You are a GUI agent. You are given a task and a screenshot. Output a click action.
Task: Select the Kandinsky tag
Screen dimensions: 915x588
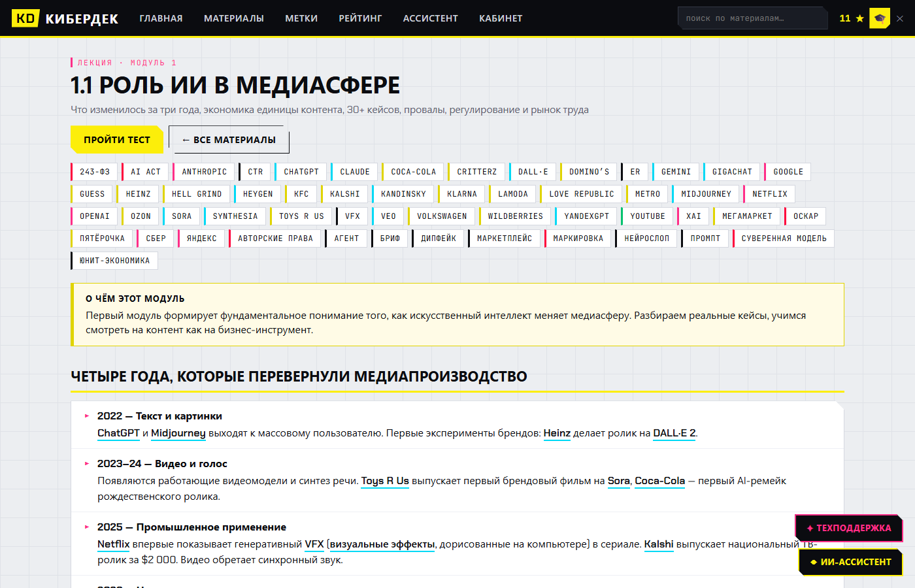click(x=403, y=194)
